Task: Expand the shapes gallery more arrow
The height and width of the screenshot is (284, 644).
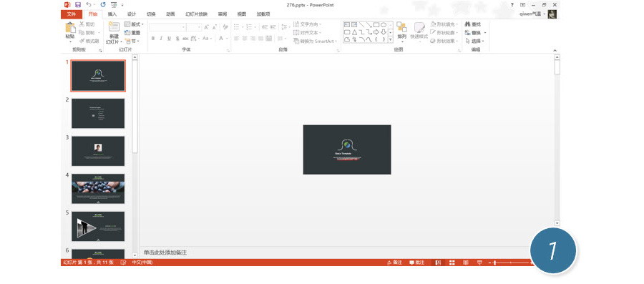Action: pyautogui.click(x=390, y=39)
